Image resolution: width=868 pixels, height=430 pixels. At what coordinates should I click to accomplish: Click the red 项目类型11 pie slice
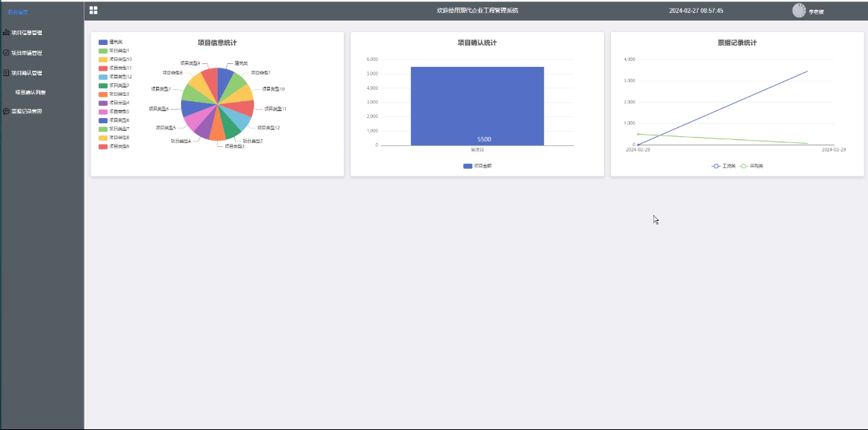point(243,107)
